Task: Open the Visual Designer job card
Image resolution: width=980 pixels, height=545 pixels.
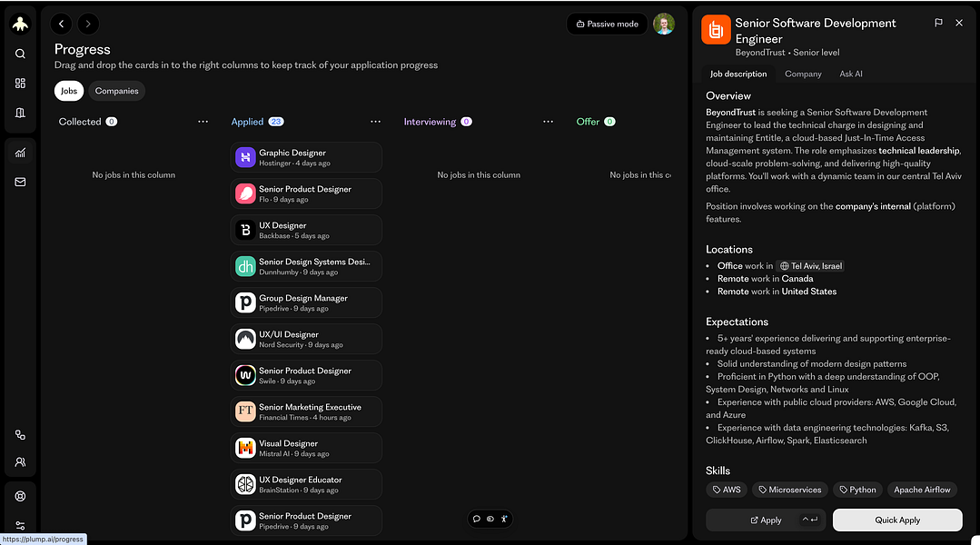Action: 306,448
